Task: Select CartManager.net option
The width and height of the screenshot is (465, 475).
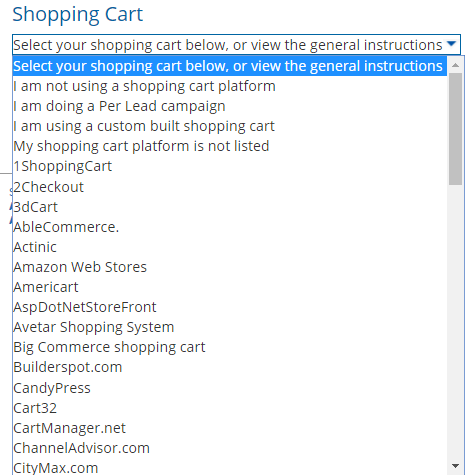Action: [x=230, y=428]
